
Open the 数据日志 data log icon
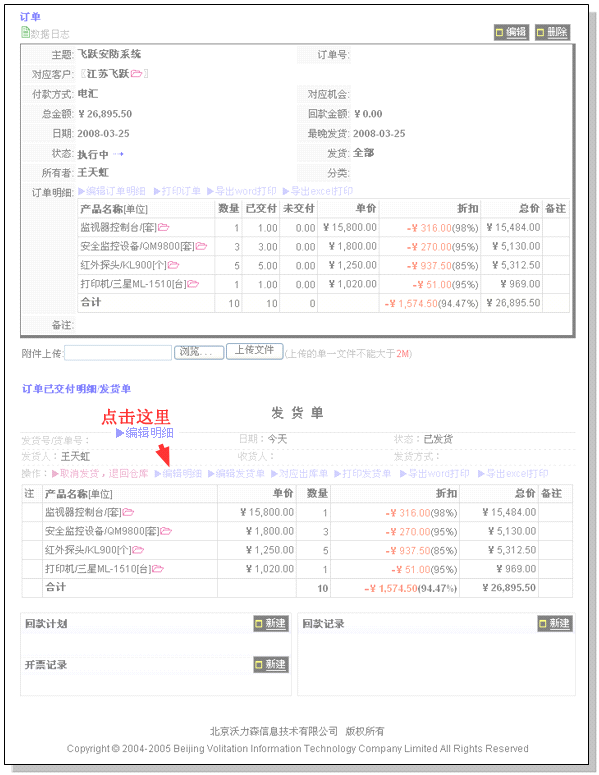25,33
